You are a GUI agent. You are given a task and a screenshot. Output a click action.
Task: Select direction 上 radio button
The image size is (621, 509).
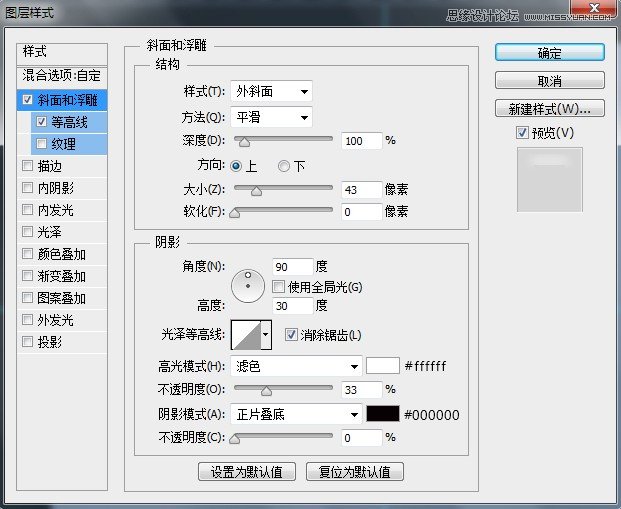pos(236,166)
